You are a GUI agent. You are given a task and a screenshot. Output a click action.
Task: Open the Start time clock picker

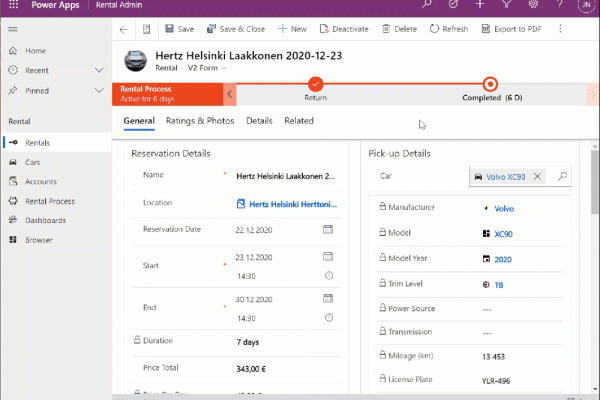click(x=329, y=276)
